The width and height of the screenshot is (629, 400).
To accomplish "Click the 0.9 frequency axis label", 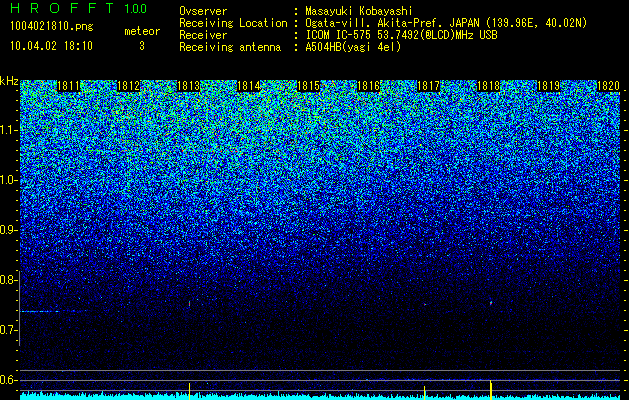I will pos(9,230).
